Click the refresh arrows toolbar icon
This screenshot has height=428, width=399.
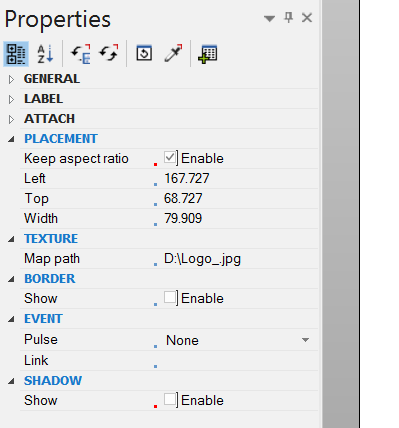pos(109,53)
